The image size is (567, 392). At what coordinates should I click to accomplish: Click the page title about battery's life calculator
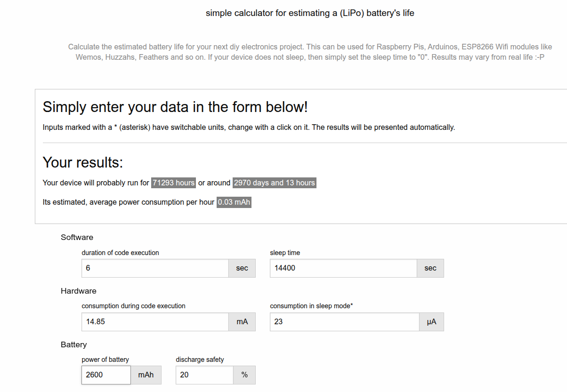(310, 13)
